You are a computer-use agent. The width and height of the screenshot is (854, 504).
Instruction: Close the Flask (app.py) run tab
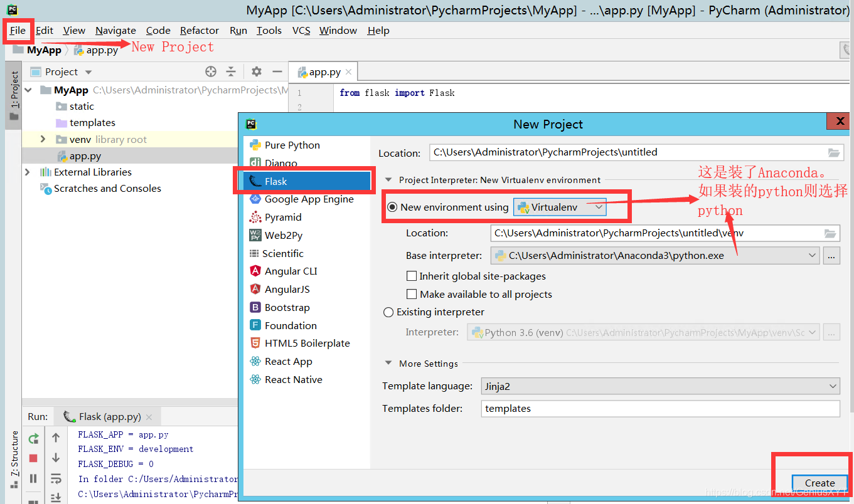point(149,417)
